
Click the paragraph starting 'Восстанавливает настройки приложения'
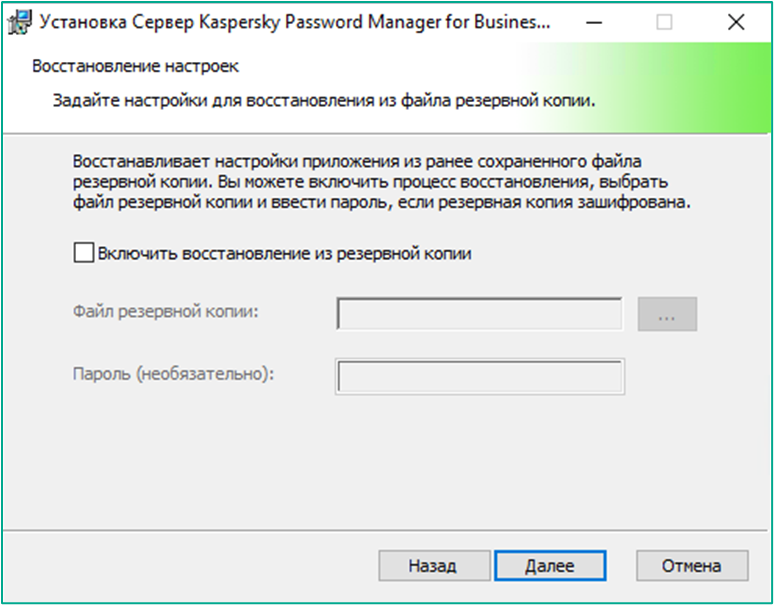[x=382, y=182]
